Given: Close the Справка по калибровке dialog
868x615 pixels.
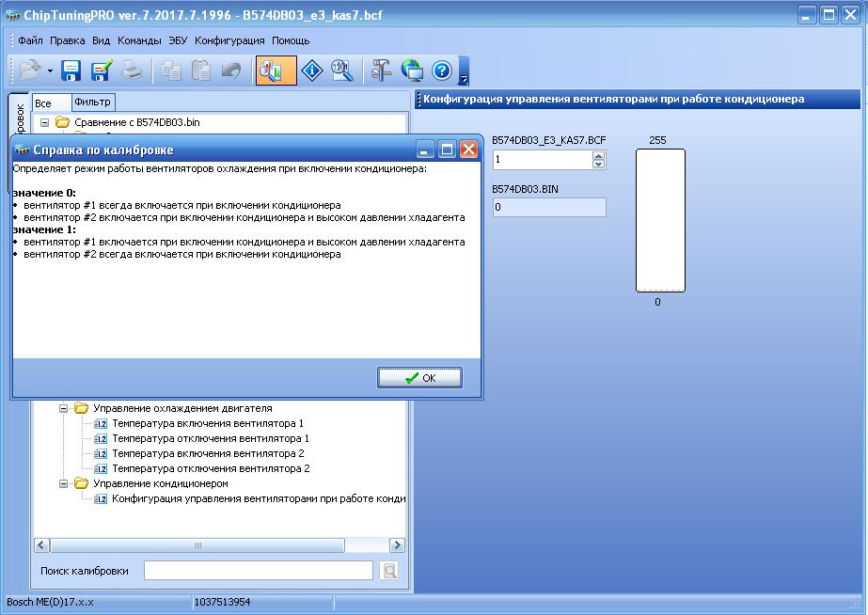Looking at the screenshot, I should (x=469, y=149).
